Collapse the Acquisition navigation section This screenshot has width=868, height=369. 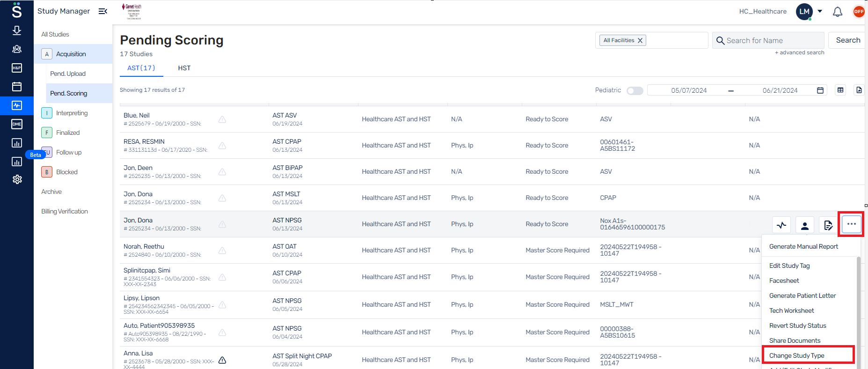coord(73,54)
